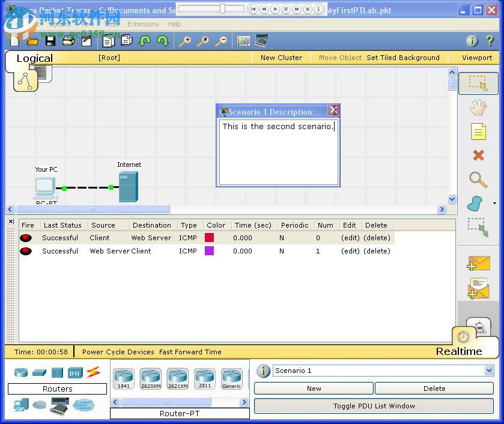Screen dimensions: 504x424
Task: Select the Inspect magnifier tool
Action: (x=478, y=180)
